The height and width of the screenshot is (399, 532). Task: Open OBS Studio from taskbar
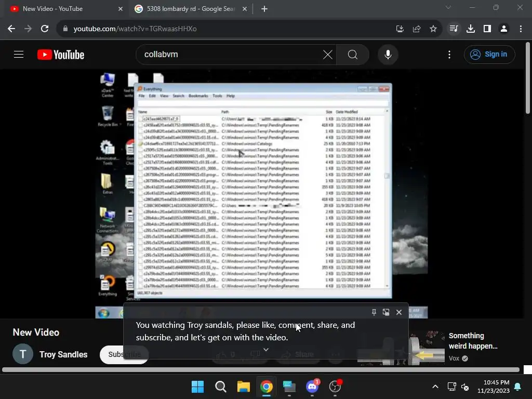(335, 387)
